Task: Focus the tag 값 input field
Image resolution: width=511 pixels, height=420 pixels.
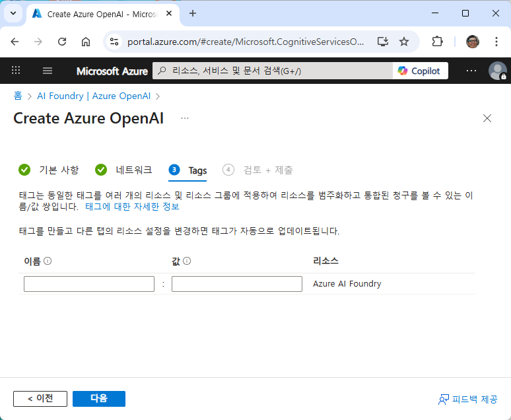Action: (237, 284)
